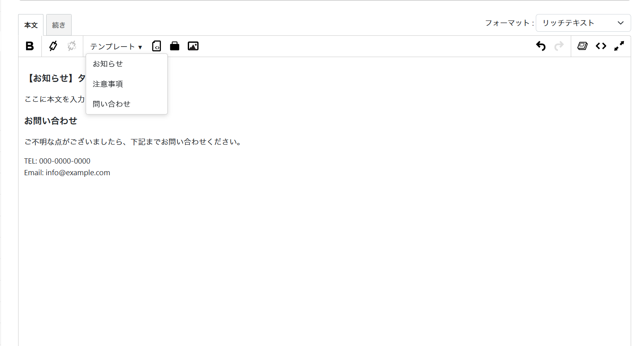Screen dimensions: 644x346
Task: Insert an image with the picture icon
Action: coord(193,46)
